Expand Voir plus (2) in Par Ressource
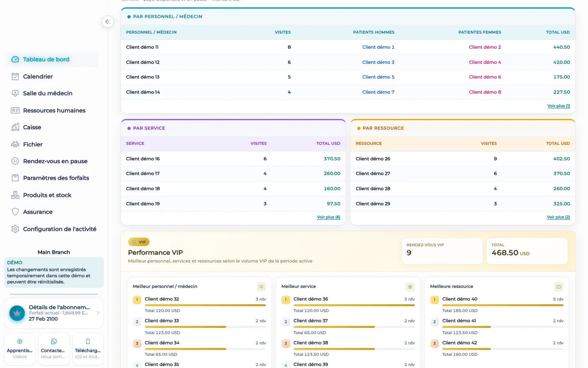 click(x=558, y=217)
